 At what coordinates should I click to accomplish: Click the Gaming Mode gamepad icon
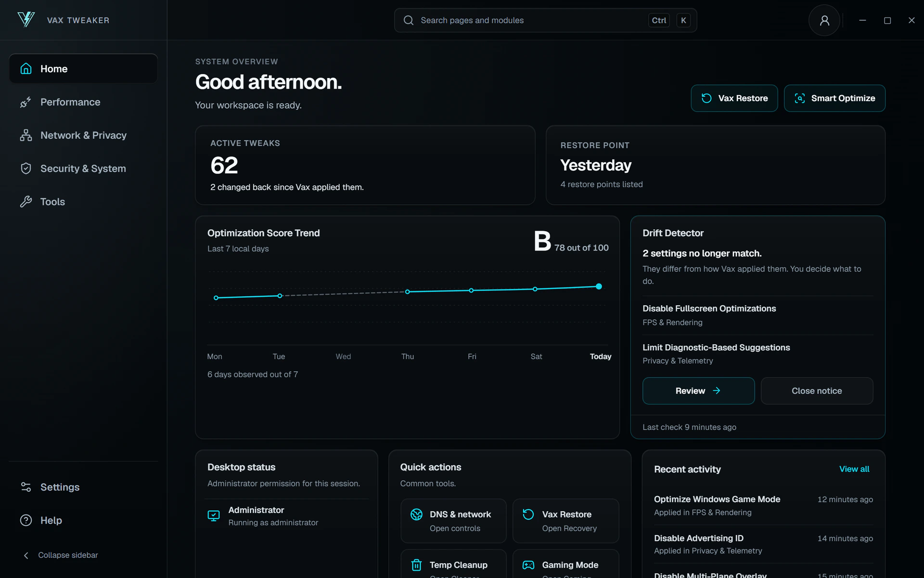tap(528, 565)
